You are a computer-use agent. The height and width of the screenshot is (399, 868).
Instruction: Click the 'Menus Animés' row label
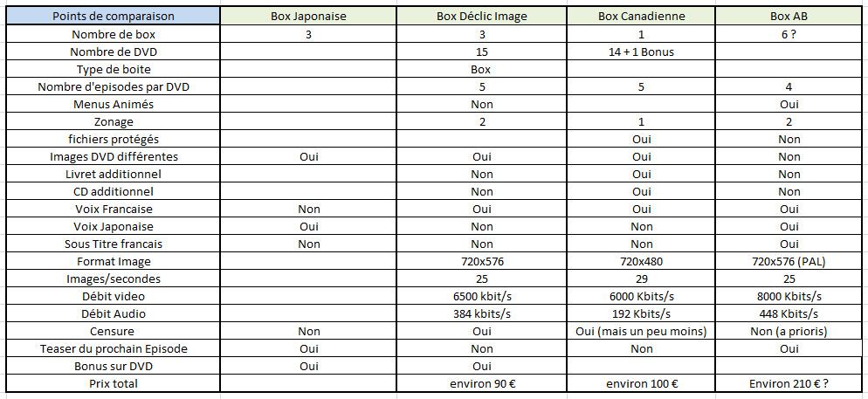(114, 104)
